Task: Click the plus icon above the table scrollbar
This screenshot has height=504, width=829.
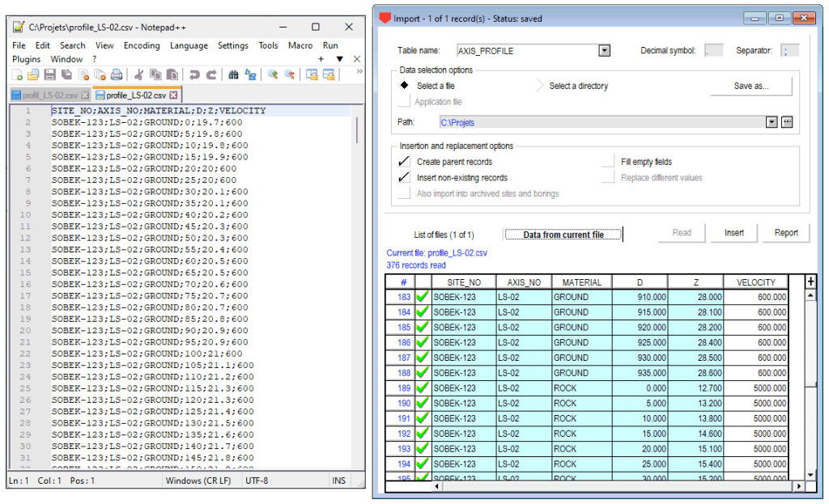Action: [810, 282]
